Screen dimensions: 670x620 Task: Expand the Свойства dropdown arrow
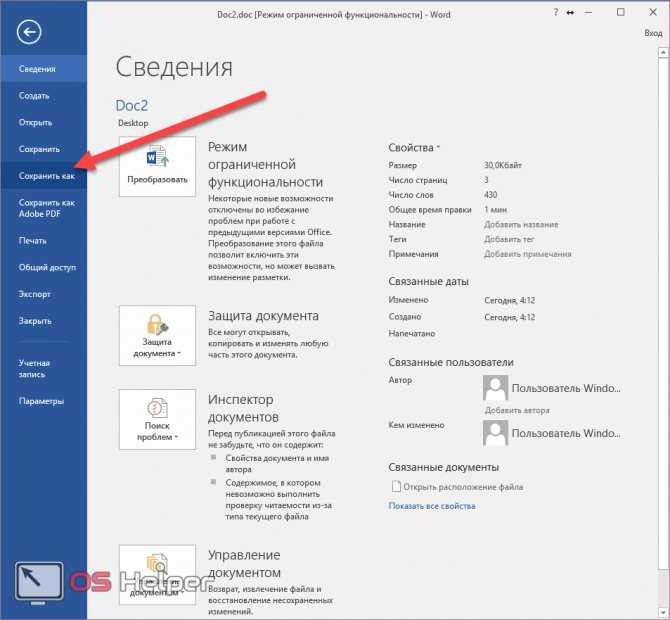click(438, 148)
